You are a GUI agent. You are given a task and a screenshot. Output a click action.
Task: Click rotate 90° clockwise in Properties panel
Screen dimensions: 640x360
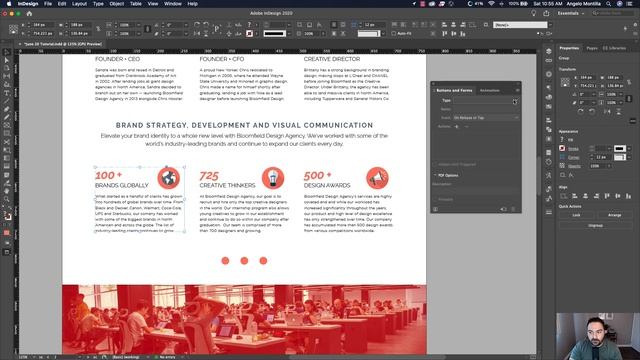click(580, 111)
